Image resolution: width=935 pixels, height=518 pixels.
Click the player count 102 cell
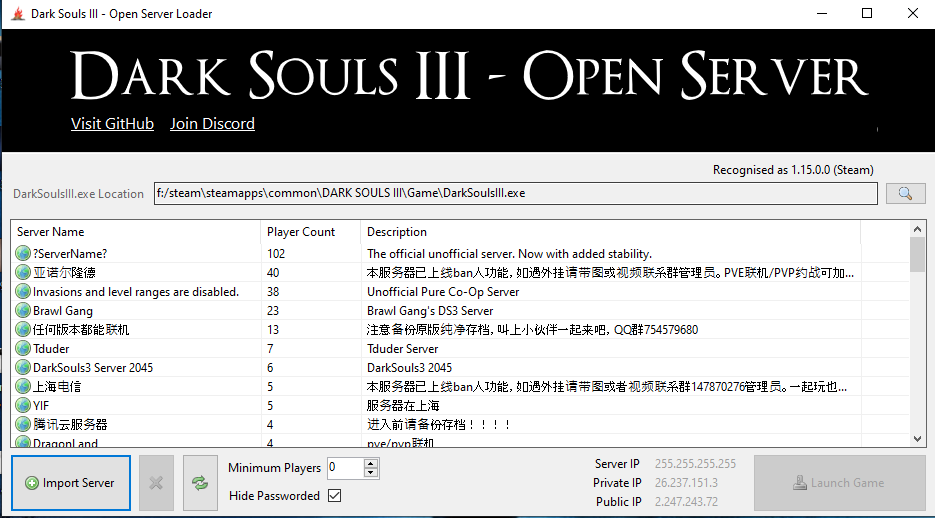coord(276,253)
